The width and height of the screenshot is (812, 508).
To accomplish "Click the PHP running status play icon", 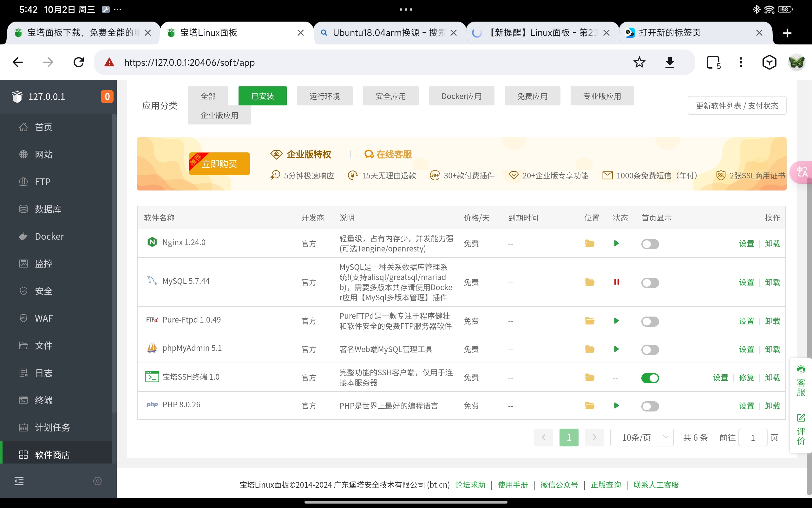I will click(x=616, y=405).
